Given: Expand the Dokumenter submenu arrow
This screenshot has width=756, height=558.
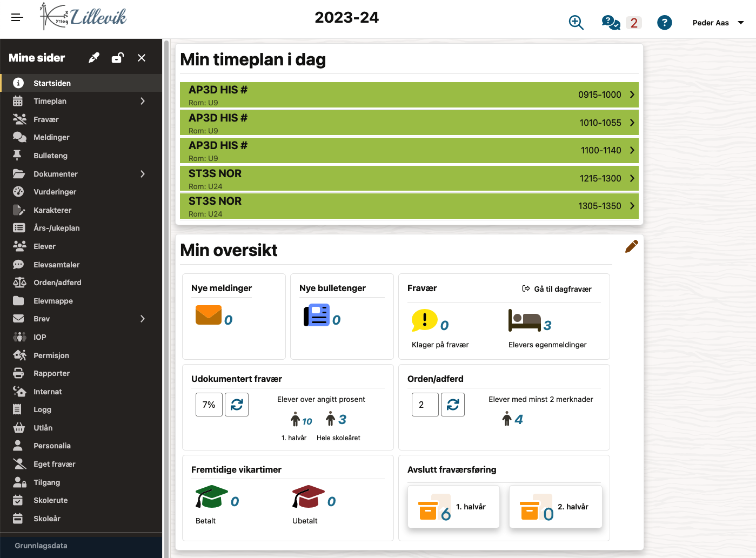Looking at the screenshot, I should point(143,174).
